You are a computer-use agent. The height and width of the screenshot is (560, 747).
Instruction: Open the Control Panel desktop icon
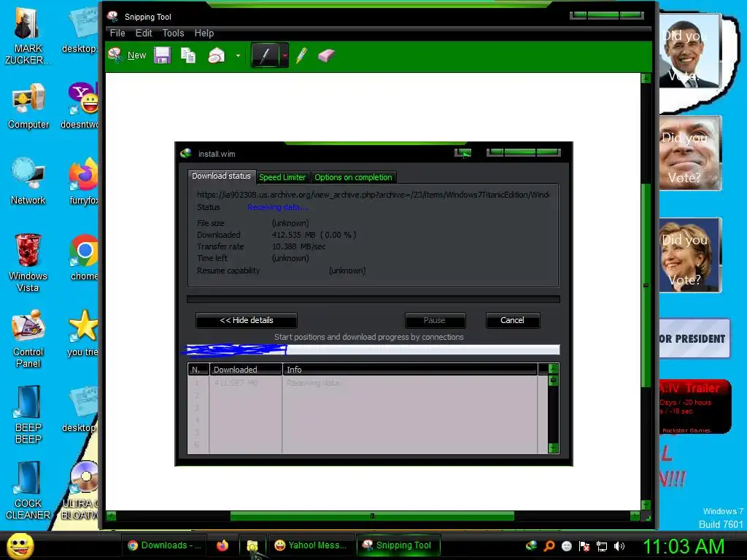click(28, 339)
